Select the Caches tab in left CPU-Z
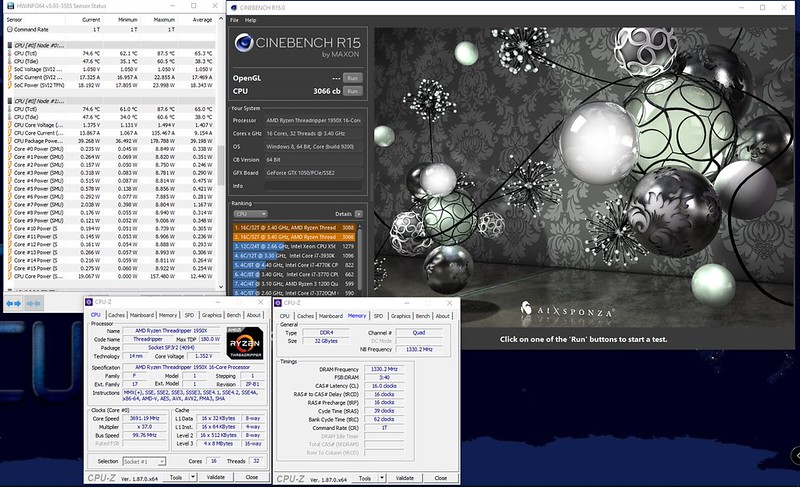This screenshot has height=487, width=800. [x=117, y=315]
